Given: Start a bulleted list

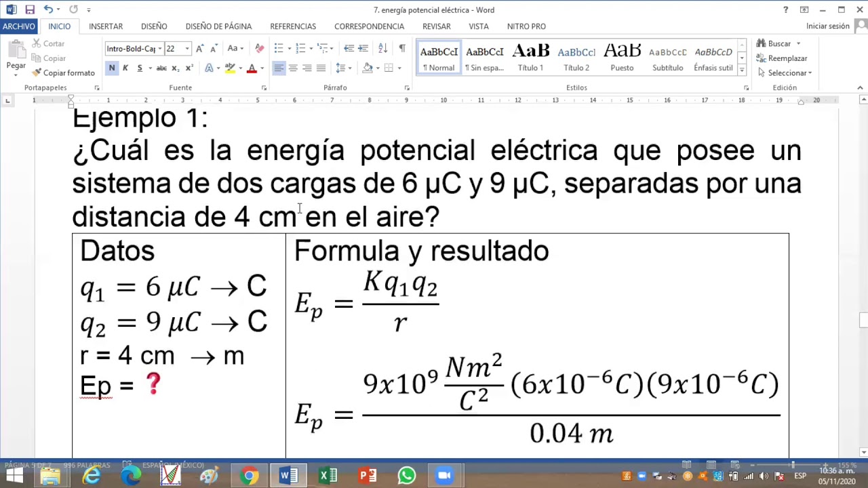Looking at the screenshot, I should tap(279, 48).
